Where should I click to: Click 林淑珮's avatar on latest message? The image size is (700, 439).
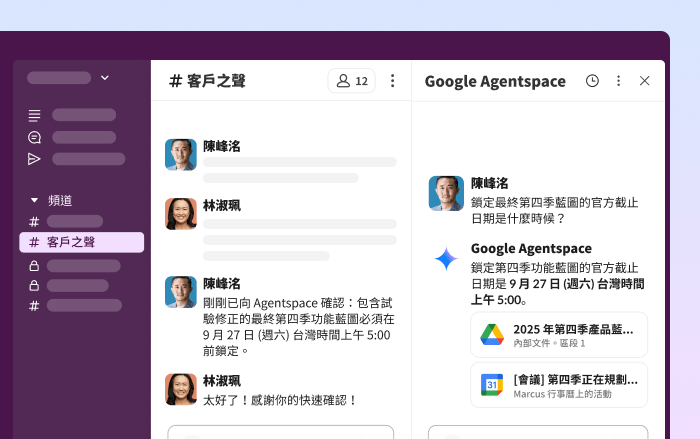[181, 389]
